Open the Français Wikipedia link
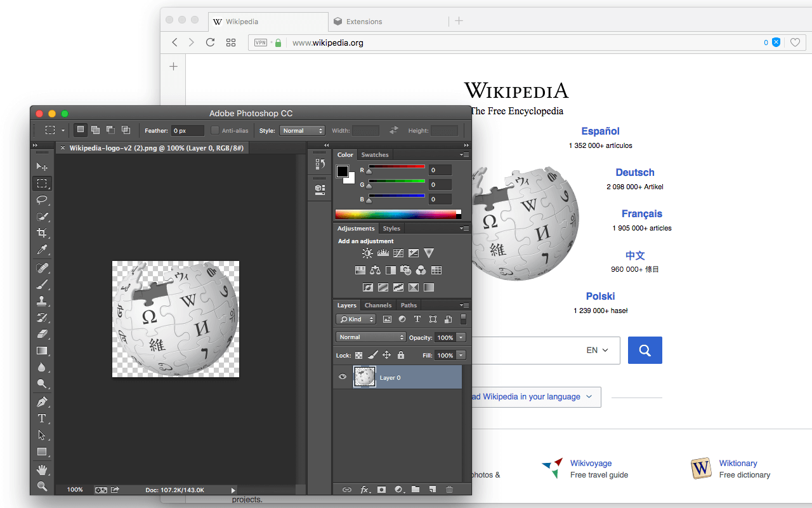The width and height of the screenshot is (812, 508). (x=642, y=214)
